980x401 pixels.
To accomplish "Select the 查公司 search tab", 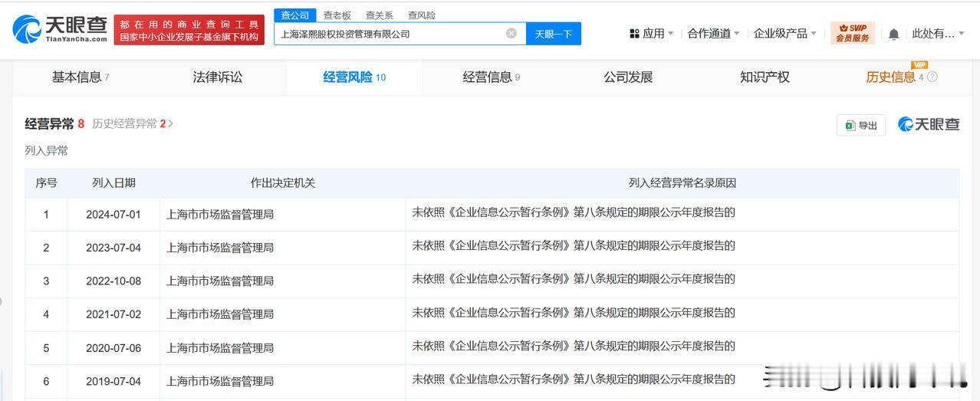I will (295, 15).
